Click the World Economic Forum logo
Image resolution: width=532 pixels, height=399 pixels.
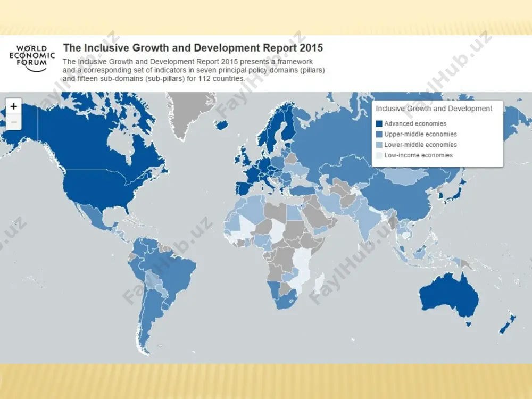32,59
